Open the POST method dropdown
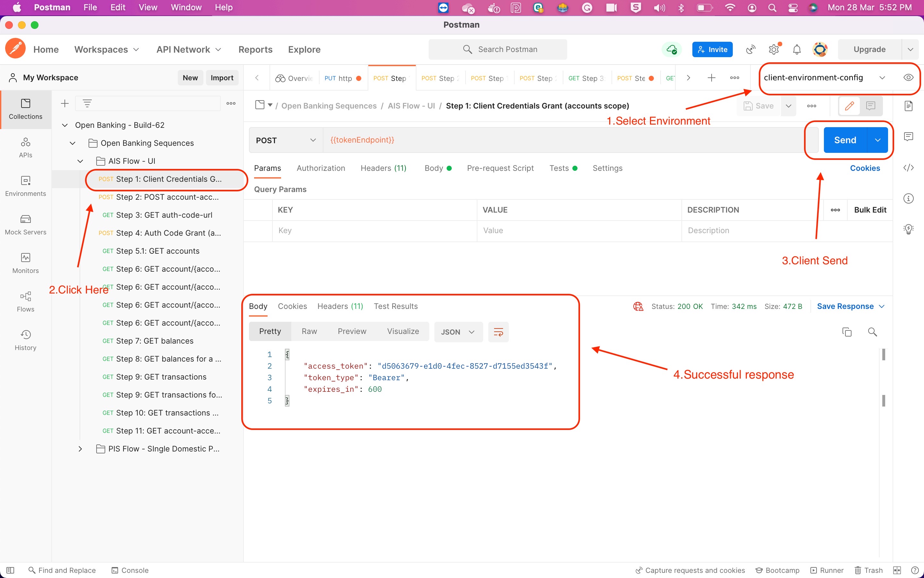Viewport: 924px width, 578px height. 286,140
